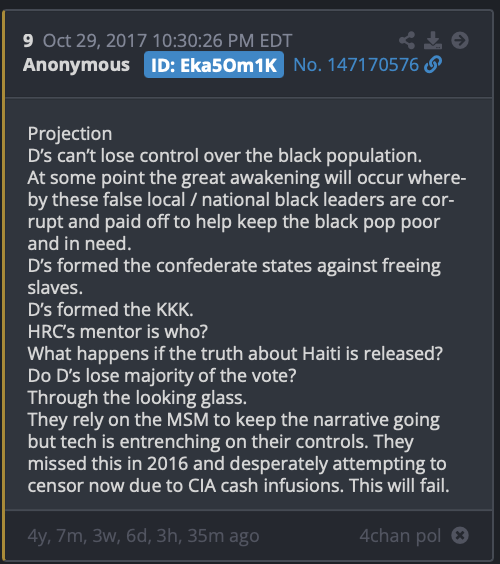The image size is (500, 564).
Task: Click the line "Through the looking glass."
Action: click(x=137, y=398)
